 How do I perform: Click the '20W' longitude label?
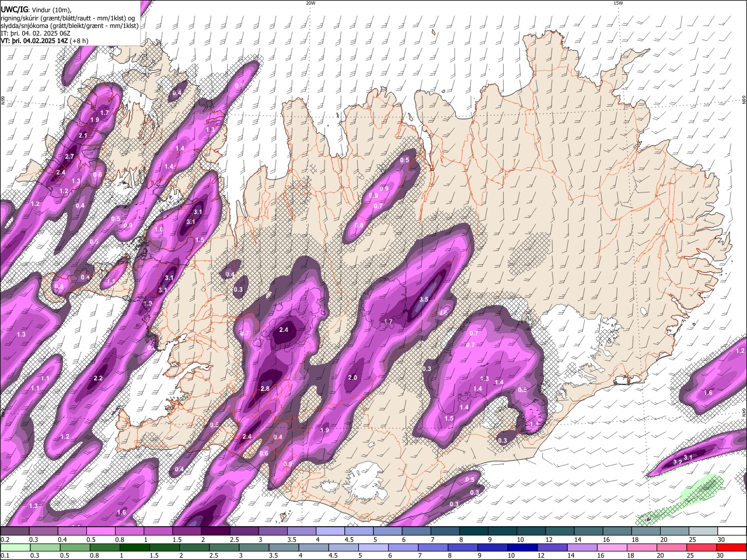pos(310,3)
